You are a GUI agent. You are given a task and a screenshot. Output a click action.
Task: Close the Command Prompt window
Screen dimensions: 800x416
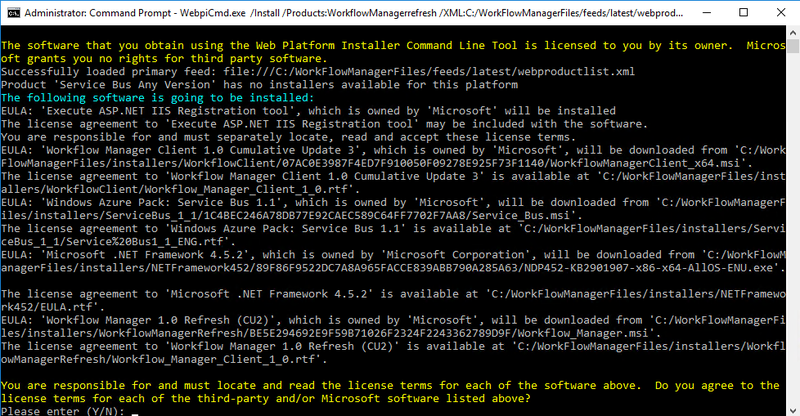(x=781, y=13)
